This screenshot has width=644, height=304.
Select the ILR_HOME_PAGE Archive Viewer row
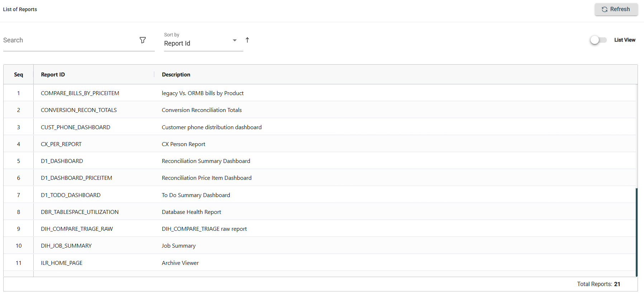tap(62, 263)
